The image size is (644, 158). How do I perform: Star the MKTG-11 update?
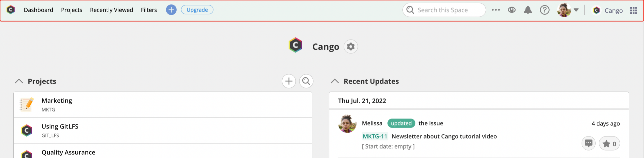tap(609, 144)
